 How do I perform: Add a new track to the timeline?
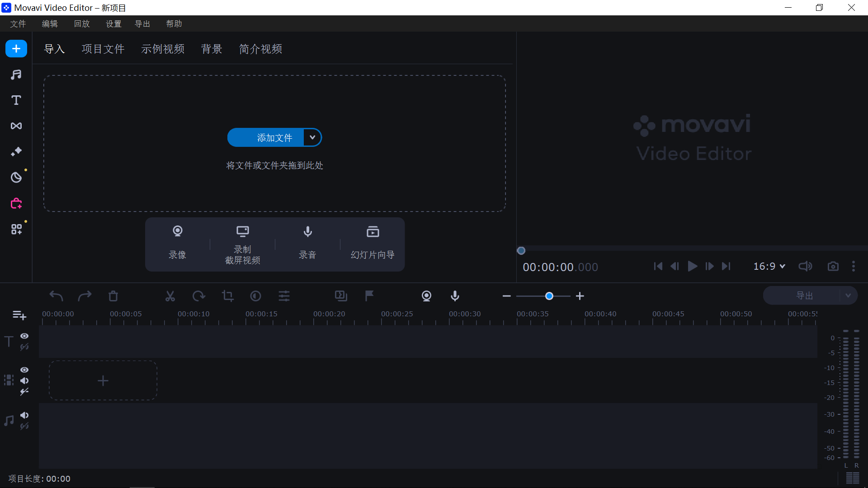coord(19,315)
